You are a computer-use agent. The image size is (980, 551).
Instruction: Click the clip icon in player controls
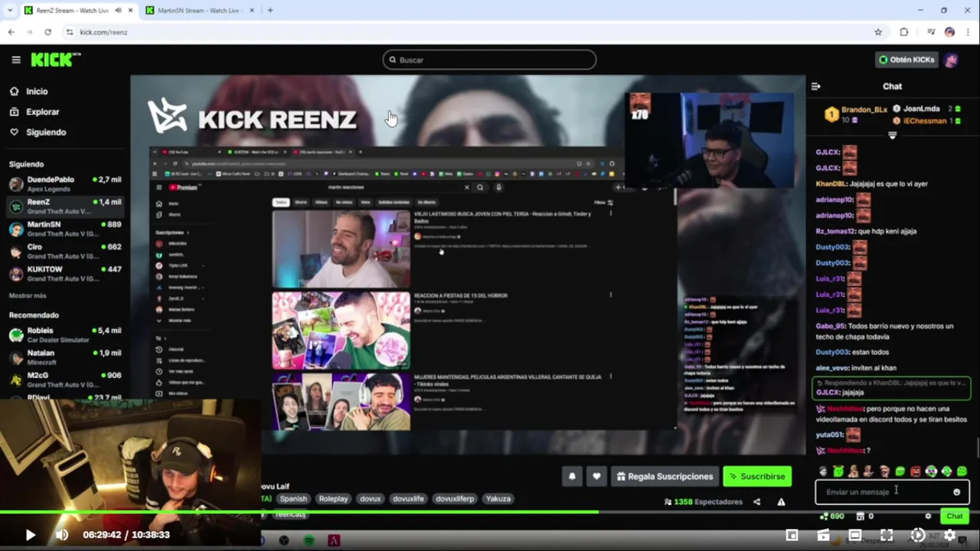click(x=824, y=535)
